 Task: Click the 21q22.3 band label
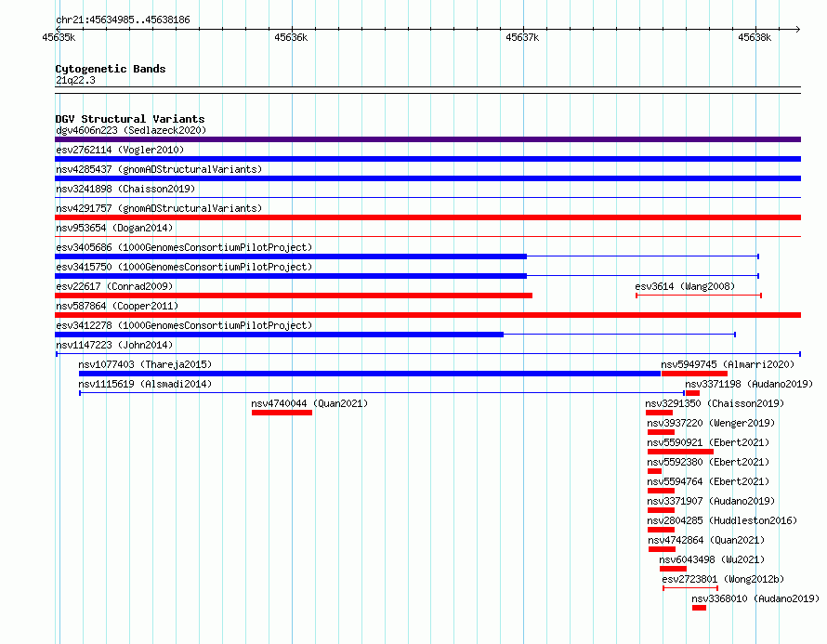click(x=75, y=80)
